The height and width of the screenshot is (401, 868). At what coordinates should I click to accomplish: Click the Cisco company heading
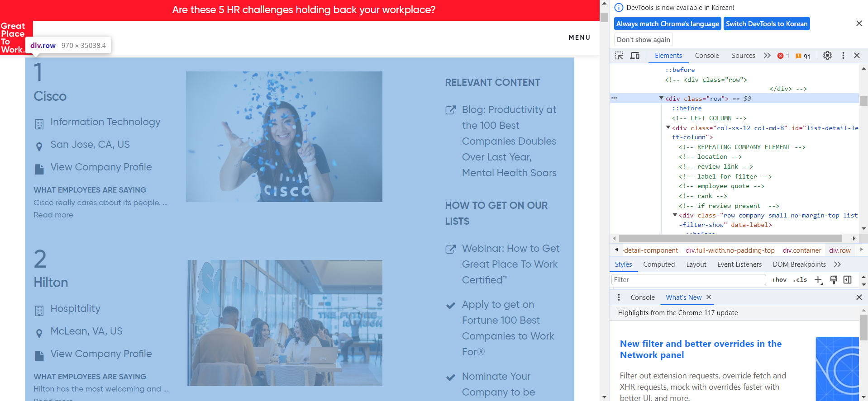[x=50, y=96]
